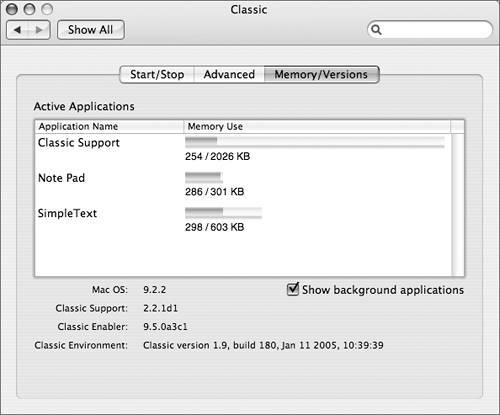
Task: Select the Classic Support row
Action: point(243,150)
